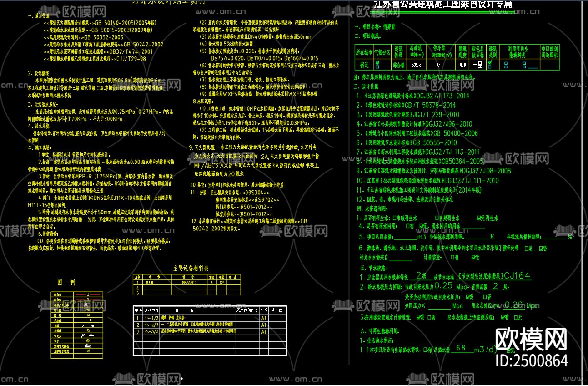This screenshot has width=588, height=386.
Task: Click "MF/ABC3" cell in equipment material table
Action: pyautogui.click(x=189, y=283)
